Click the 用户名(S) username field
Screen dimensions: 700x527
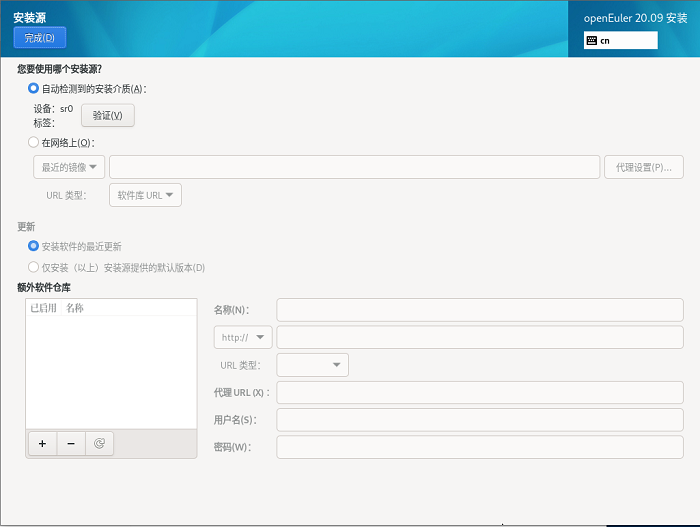(x=479, y=420)
